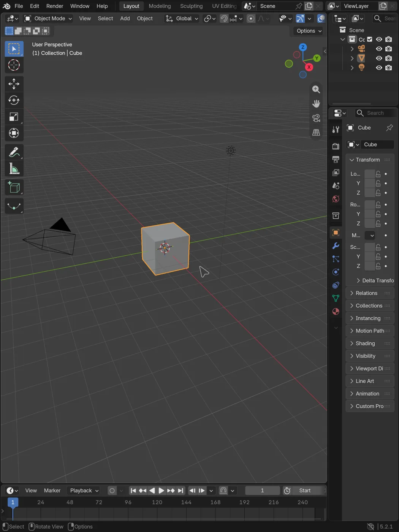This screenshot has width=399, height=532.
Task: Open the Window menu
Action: click(x=80, y=6)
